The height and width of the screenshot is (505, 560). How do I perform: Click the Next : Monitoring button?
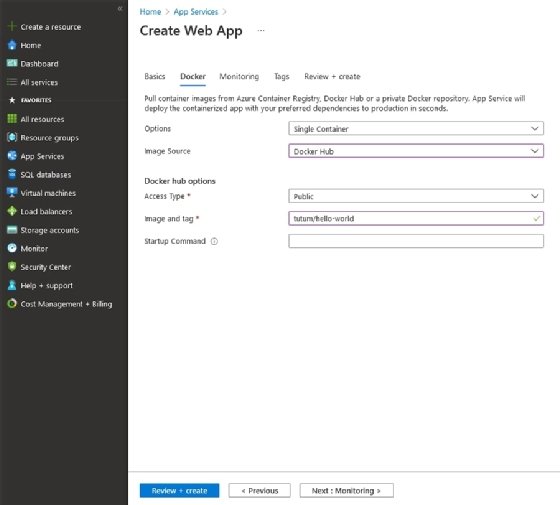346,491
